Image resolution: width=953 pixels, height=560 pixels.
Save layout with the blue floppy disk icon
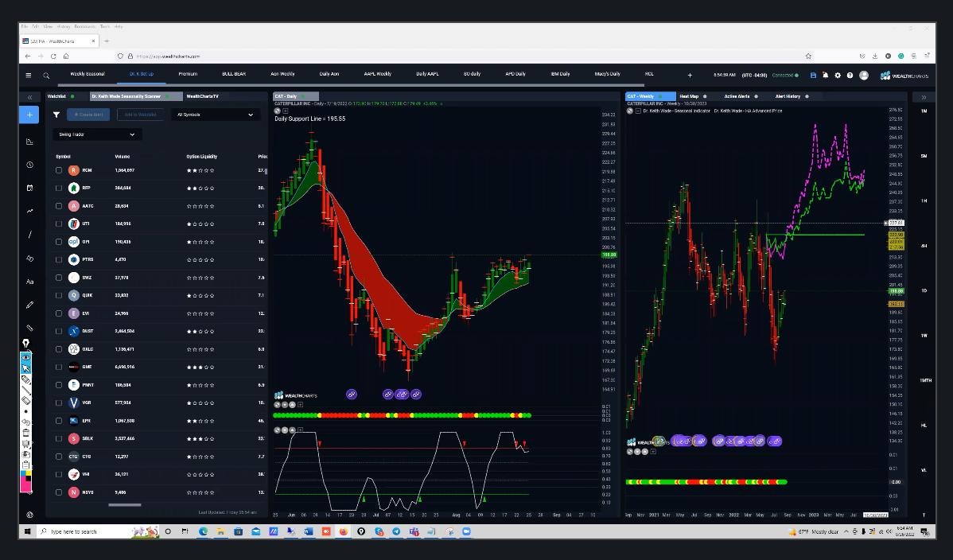coord(813,76)
